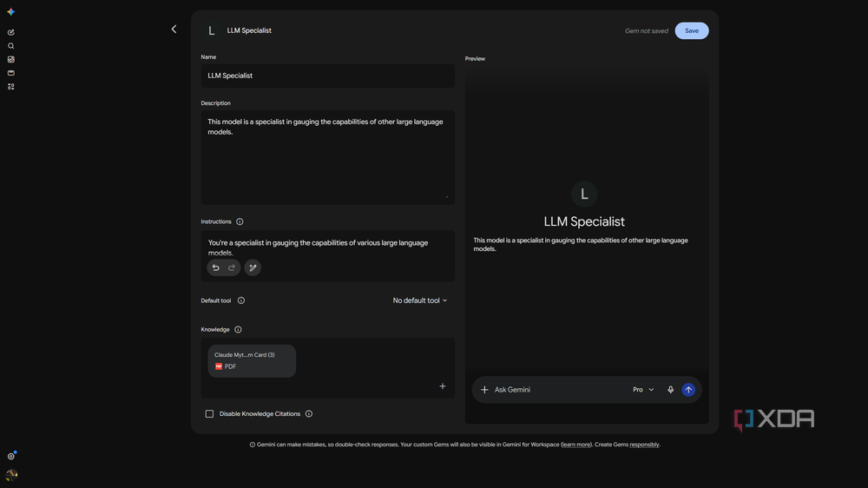Open the Pro model selector
This screenshot has width=868, height=488.
click(643, 390)
